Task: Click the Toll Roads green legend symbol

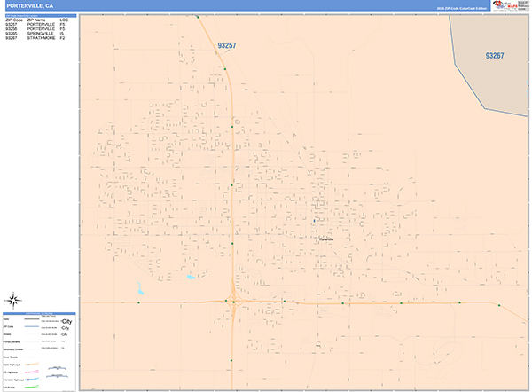Action: 32,387
